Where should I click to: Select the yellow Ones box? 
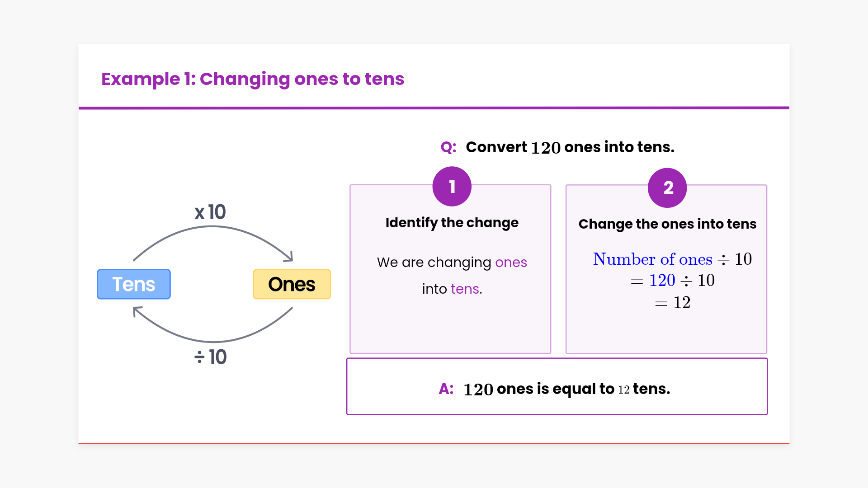coord(292,284)
